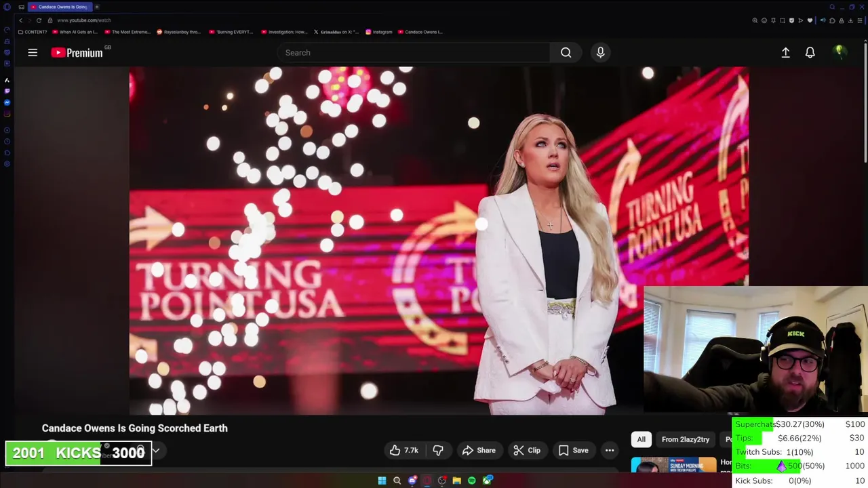The width and height of the screenshot is (868, 488).
Task: Open Discord from the taskbar
Action: coord(412,481)
